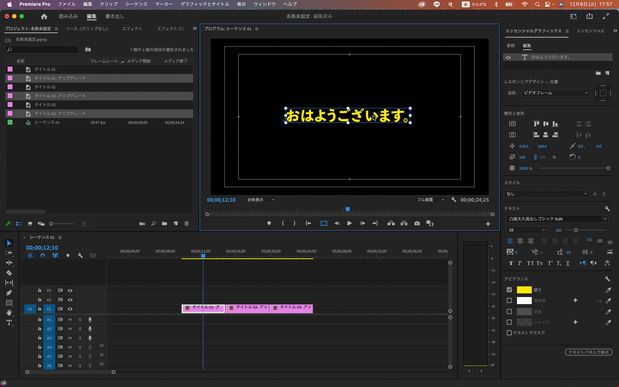619x387 pixels.
Task: Open program monitor settings wrench
Action: point(454,200)
